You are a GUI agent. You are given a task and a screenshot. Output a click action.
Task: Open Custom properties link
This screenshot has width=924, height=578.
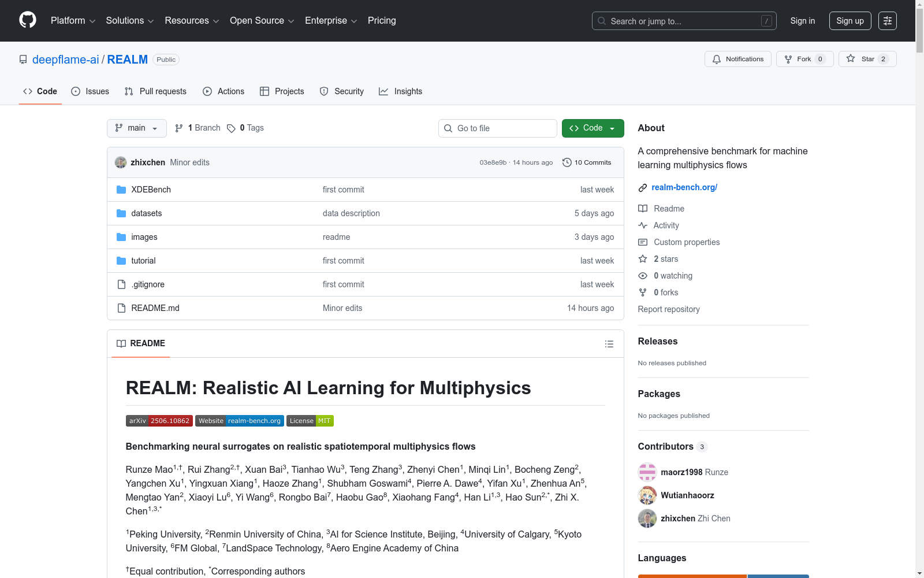tap(679, 242)
